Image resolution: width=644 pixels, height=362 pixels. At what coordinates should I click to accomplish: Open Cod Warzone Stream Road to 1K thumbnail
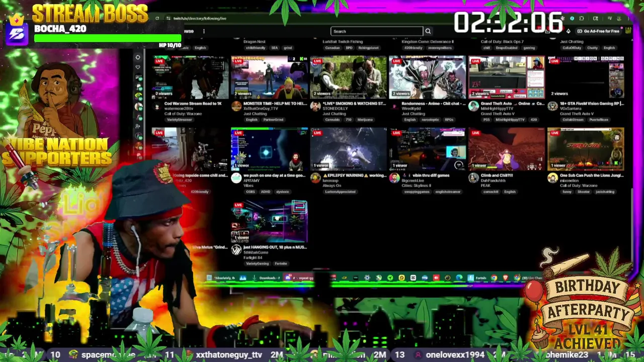(191, 77)
